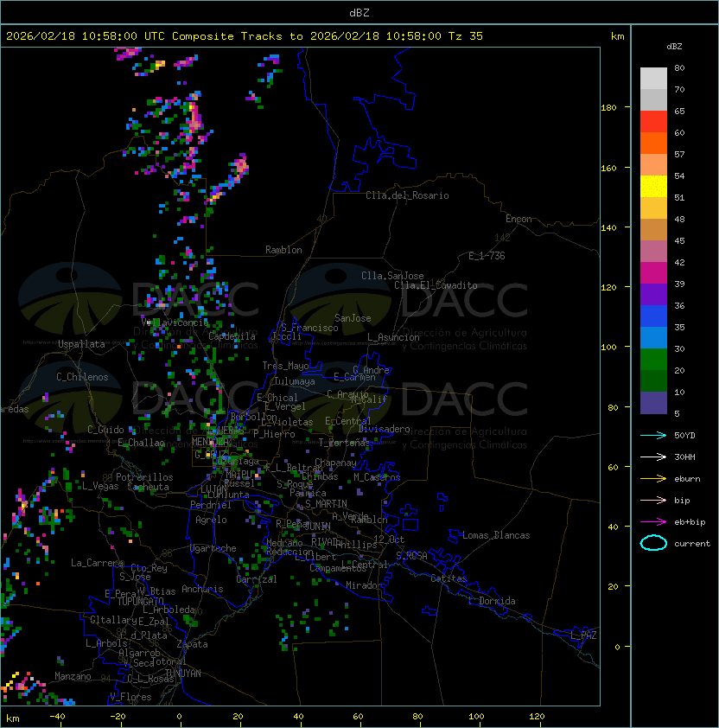Click the 'Ugarteche' place label
719x728 pixels.
pyautogui.click(x=213, y=548)
